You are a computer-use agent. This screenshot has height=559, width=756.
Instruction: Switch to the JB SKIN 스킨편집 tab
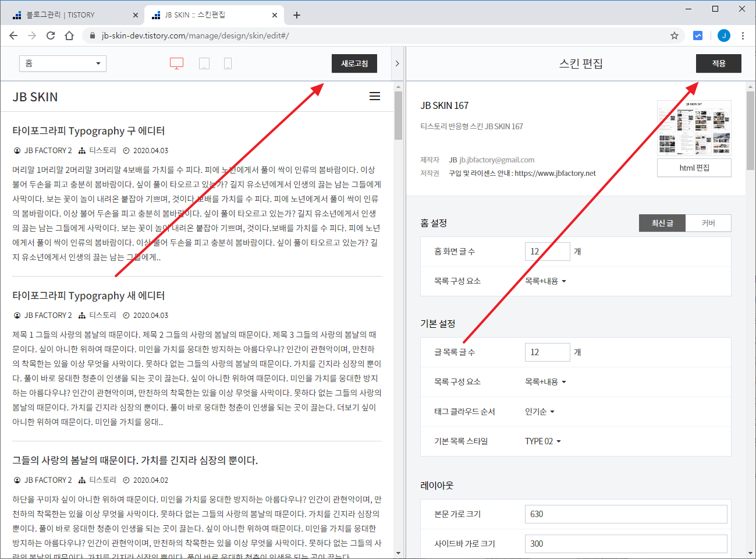coord(214,15)
